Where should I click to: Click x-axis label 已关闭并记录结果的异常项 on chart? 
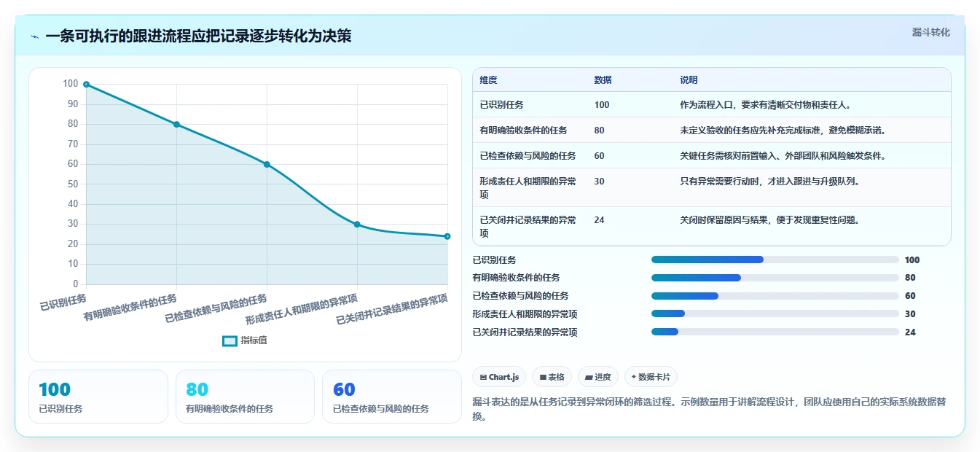click(x=393, y=309)
